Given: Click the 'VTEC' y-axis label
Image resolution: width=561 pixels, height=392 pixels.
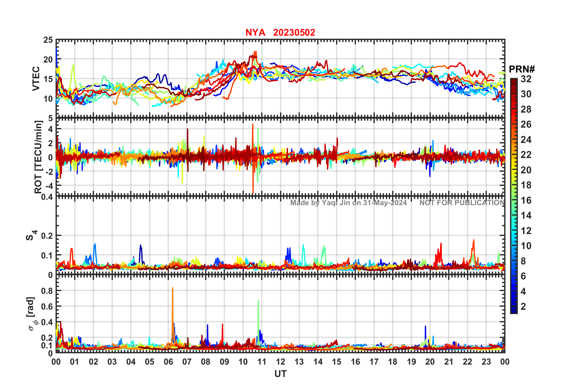Looking at the screenshot, I should click(36, 78).
